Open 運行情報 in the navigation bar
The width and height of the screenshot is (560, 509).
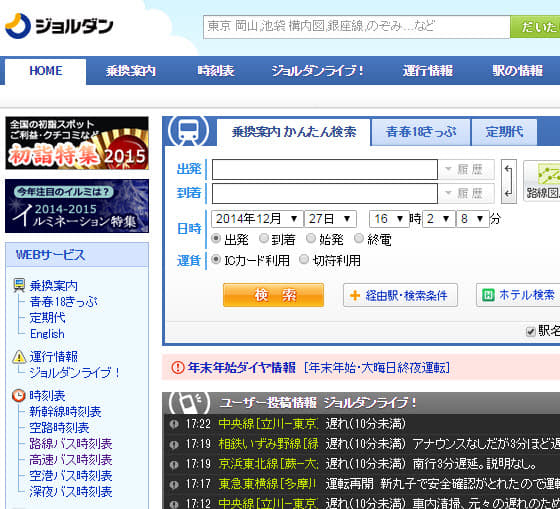tap(428, 71)
